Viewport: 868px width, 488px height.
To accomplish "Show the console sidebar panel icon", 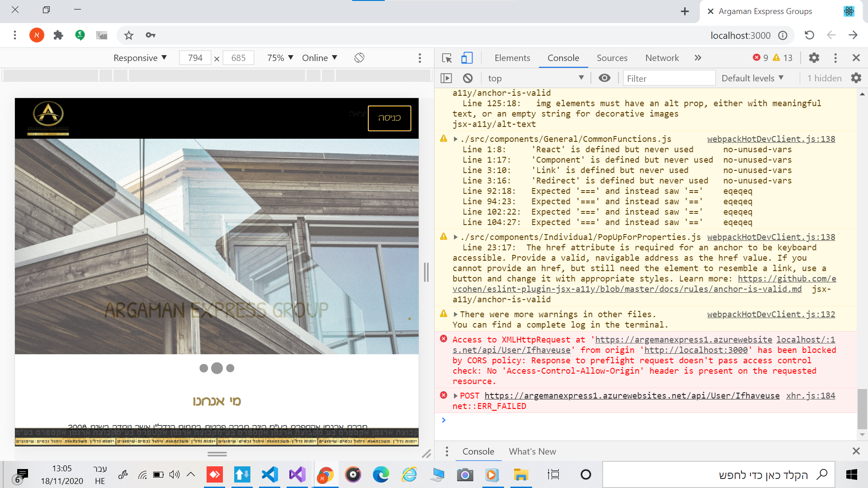I will [446, 78].
